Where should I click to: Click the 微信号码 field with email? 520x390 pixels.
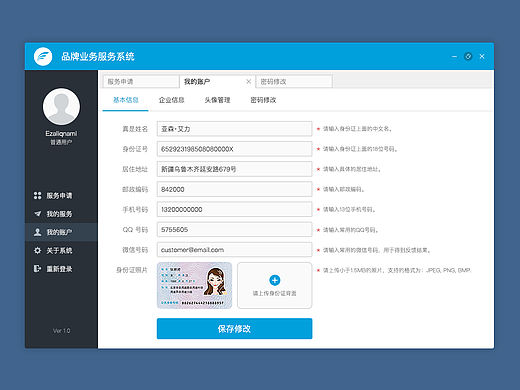[x=234, y=250]
